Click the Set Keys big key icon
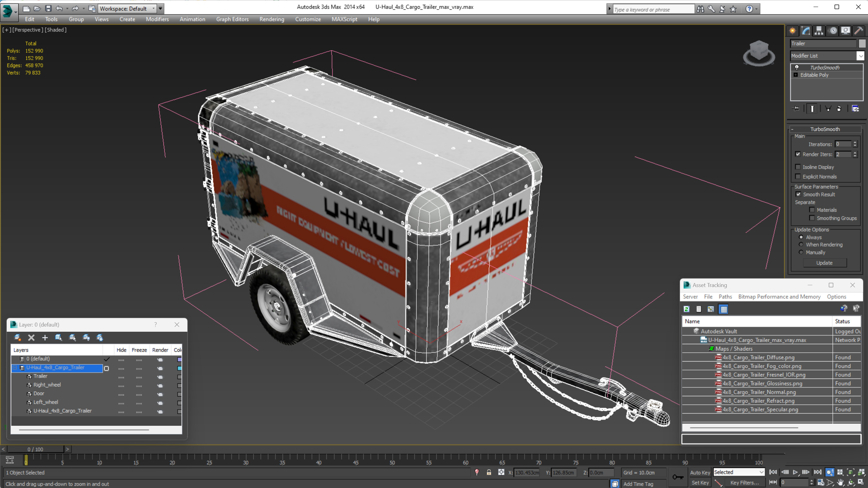The width and height of the screenshot is (868, 488). (x=678, y=477)
